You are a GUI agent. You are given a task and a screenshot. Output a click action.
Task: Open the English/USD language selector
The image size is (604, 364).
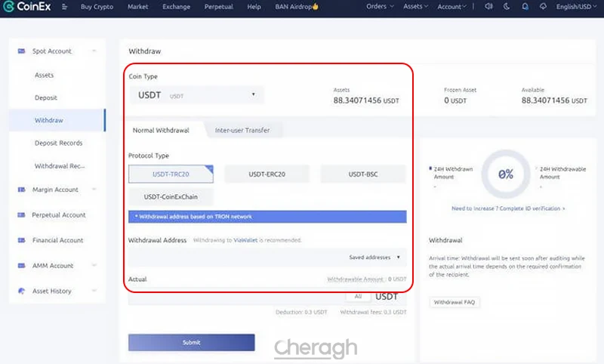click(576, 7)
